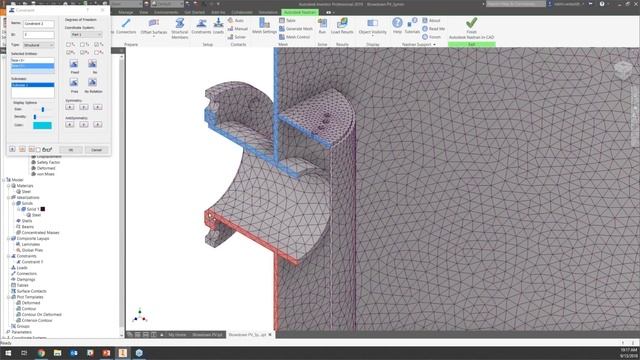Open the Loads ribbon tool

pyautogui.click(x=218, y=26)
